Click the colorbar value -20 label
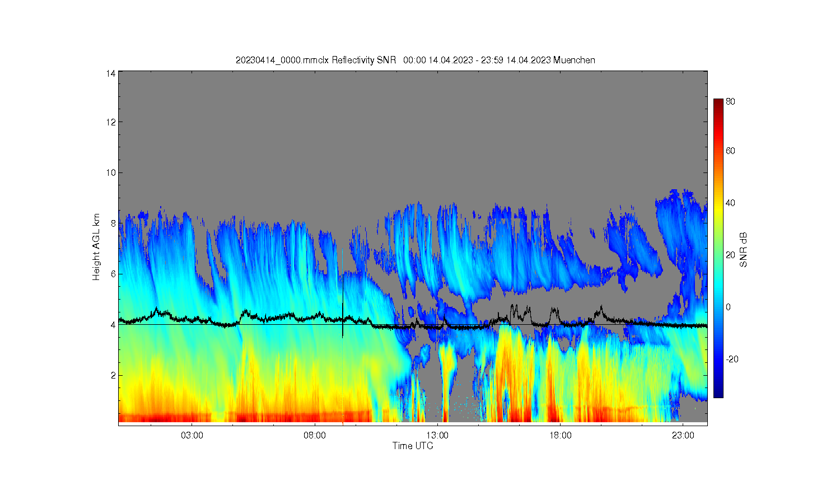 point(732,359)
